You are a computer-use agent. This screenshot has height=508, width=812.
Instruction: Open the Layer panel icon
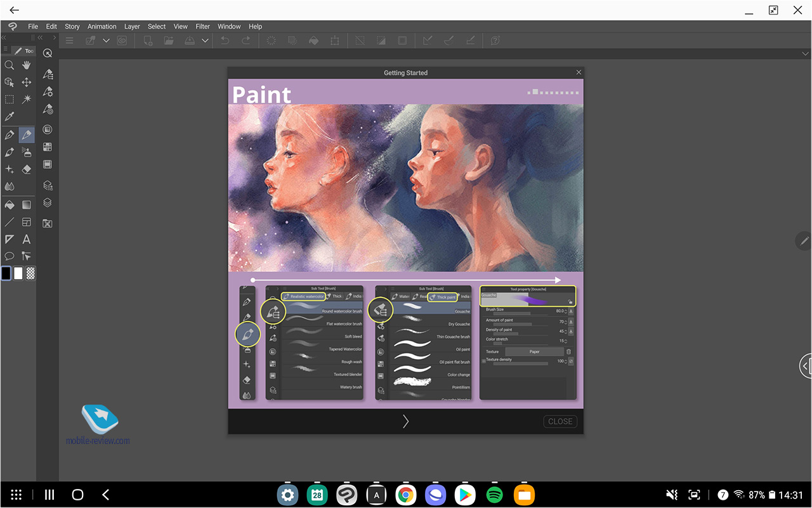click(x=48, y=203)
